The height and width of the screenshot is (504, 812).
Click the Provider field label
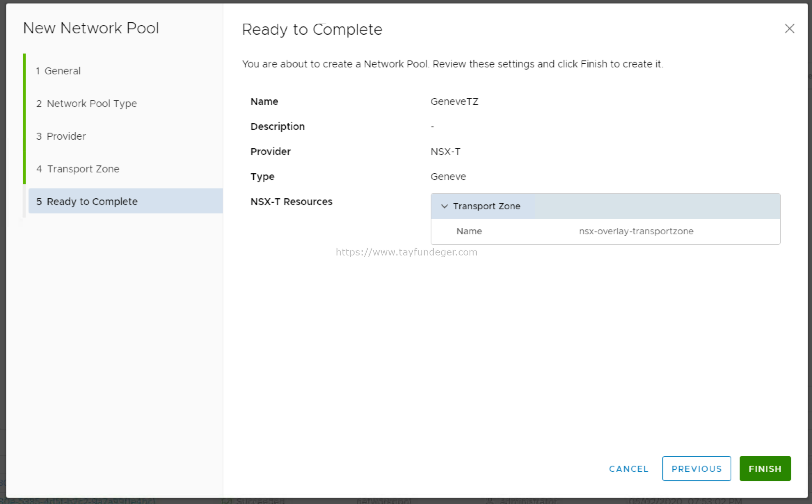270,152
